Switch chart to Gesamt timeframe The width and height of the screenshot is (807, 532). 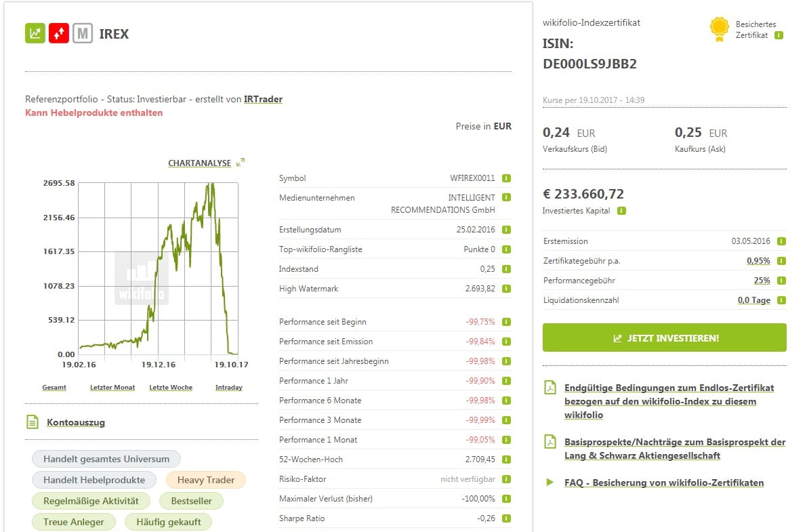click(x=54, y=388)
